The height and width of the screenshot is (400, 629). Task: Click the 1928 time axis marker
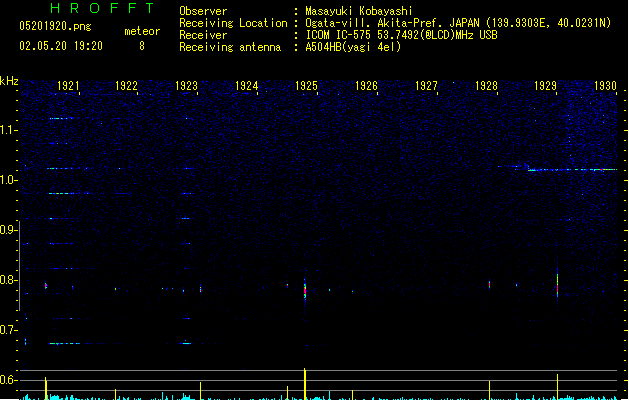pyautogui.click(x=486, y=86)
